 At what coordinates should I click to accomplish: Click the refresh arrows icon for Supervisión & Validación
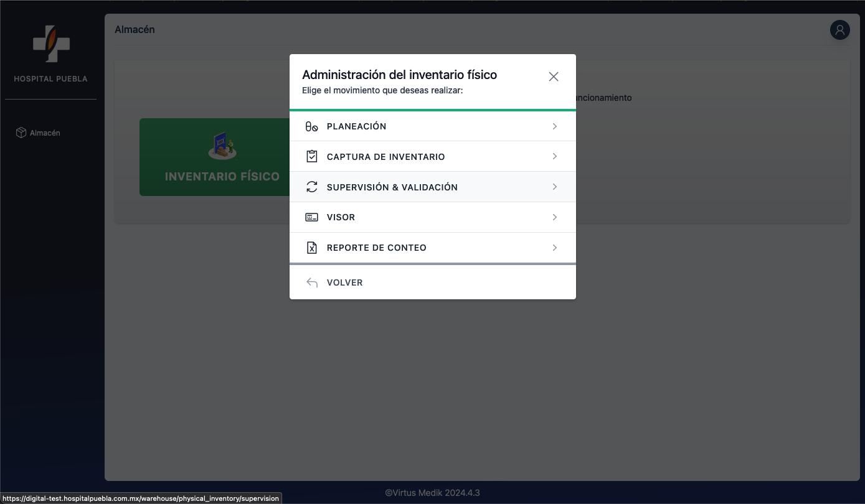(311, 187)
